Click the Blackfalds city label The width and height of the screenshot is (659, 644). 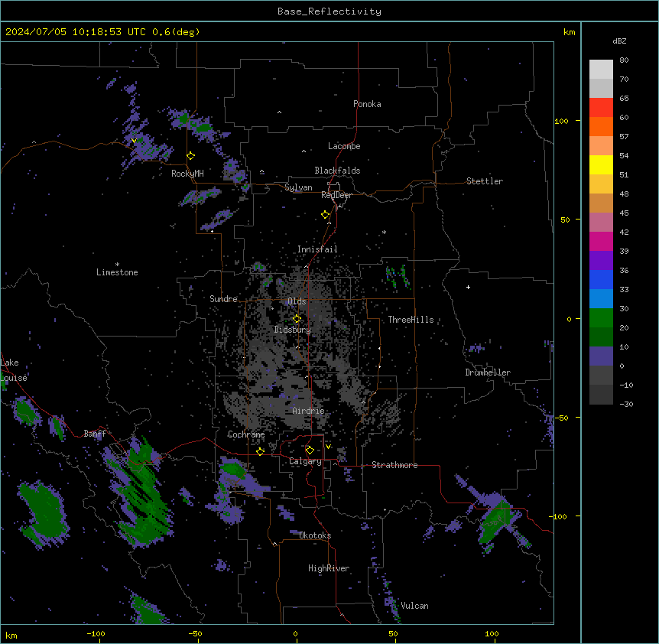[337, 171]
